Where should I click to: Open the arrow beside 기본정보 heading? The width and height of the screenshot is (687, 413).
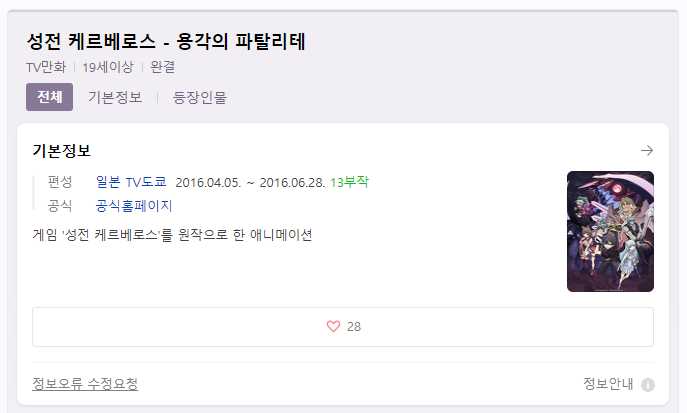[647, 151]
